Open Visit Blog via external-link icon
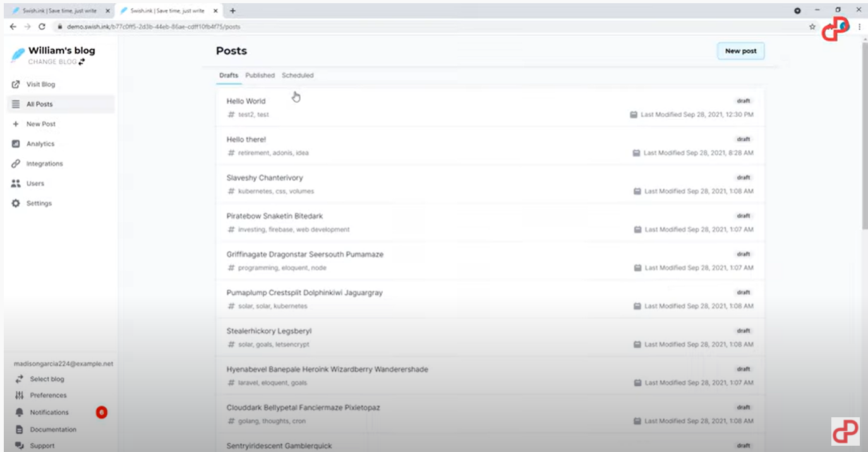Screen dimensions: 868x452 pos(15,84)
